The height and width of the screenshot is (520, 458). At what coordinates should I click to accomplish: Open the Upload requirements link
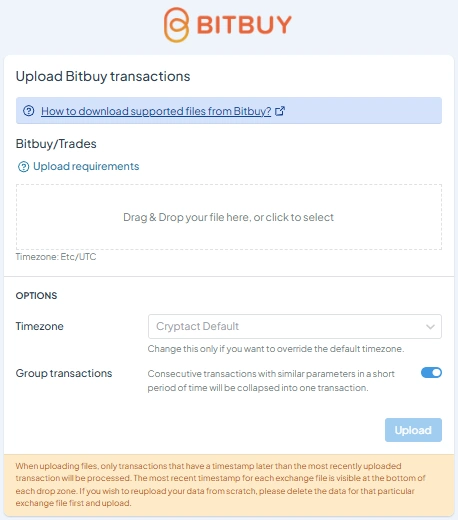coord(86,166)
